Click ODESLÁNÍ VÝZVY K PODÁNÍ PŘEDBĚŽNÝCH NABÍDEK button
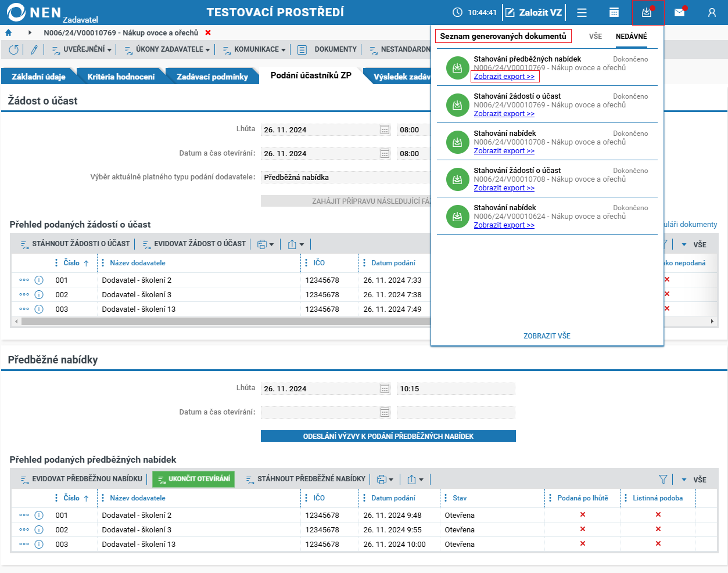This screenshot has width=728, height=573. tap(388, 436)
